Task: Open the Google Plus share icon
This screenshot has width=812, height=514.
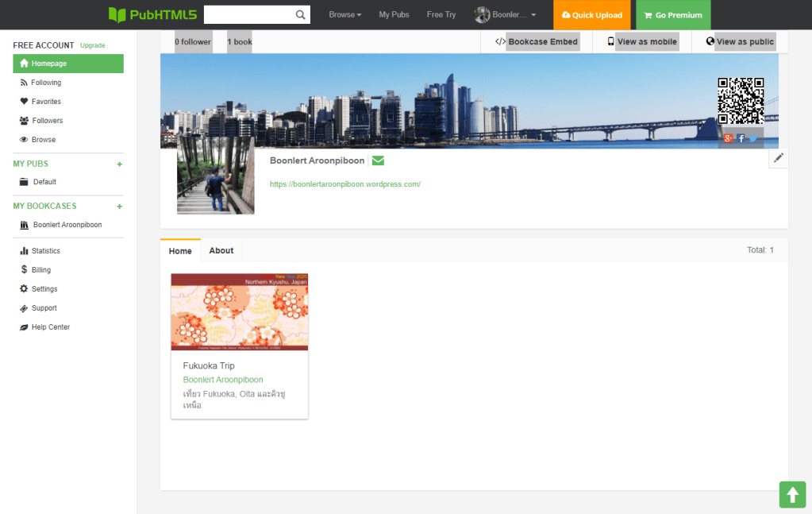Action: tap(729, 138)
